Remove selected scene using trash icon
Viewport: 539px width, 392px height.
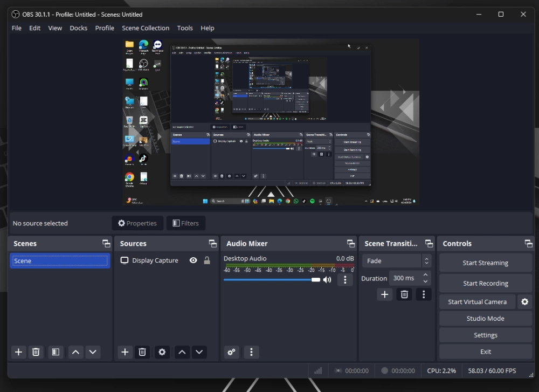(36, 352)
